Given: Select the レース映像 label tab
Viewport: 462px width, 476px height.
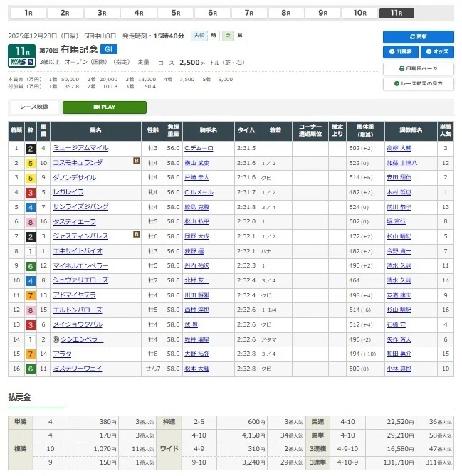Looking at the screenshot, I should click(x=34, y=107).
